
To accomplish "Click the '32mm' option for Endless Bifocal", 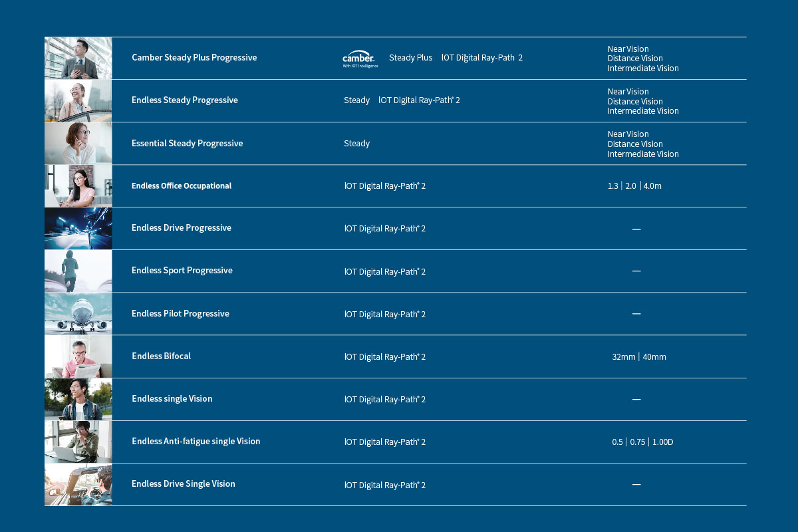I will point(624,357).
